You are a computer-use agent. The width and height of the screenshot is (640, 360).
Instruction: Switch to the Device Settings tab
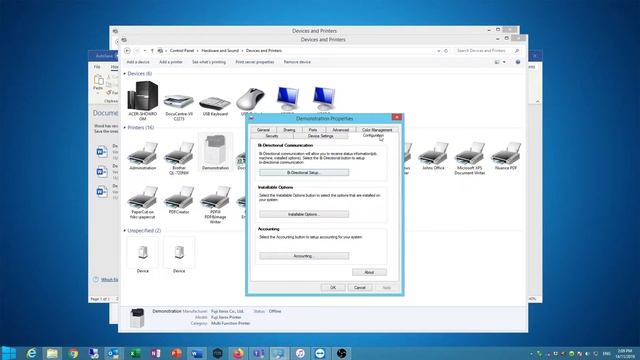click(320, 136)
